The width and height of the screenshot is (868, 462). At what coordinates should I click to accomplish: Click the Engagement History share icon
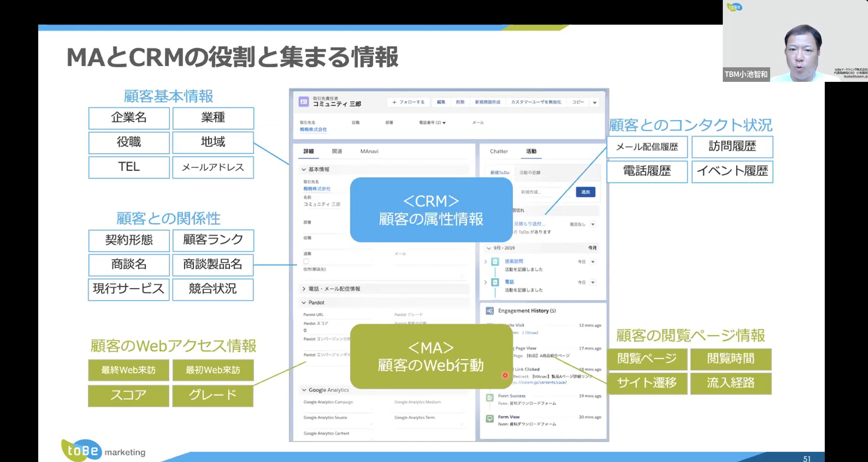tap(490, 311)
